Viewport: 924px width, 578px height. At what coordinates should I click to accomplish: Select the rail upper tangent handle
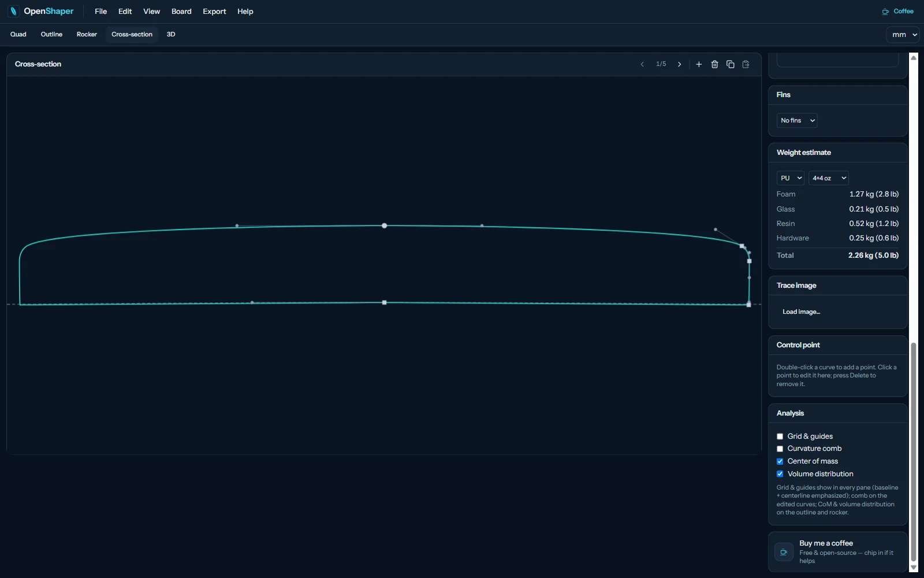pyautogui.click(x=716, y=229)
